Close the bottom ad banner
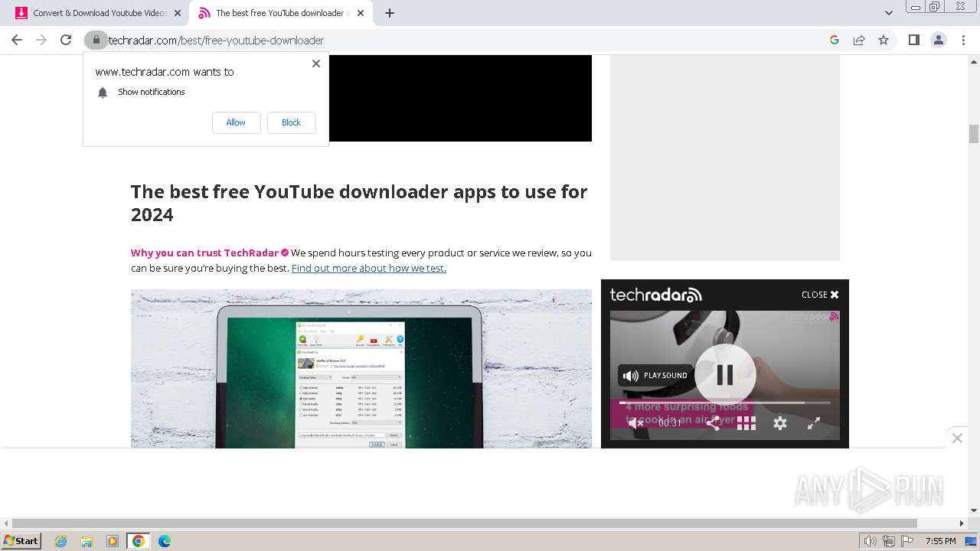980x551 pixels. (x=957, y=438)
